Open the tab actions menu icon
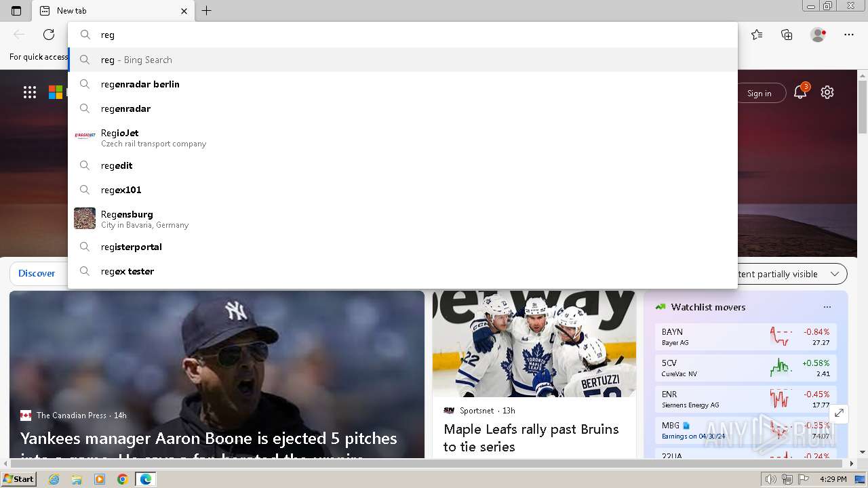 pos(16,11)
